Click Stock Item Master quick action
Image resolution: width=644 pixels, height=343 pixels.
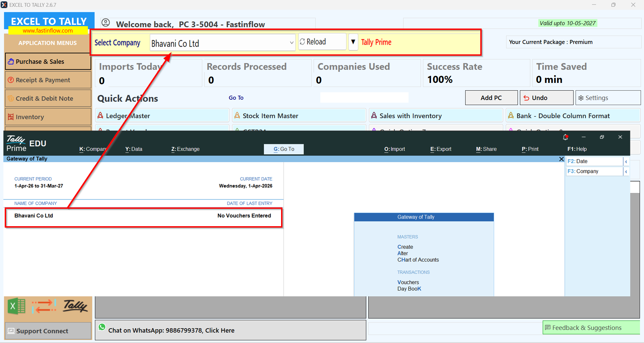tap(299, 115)
